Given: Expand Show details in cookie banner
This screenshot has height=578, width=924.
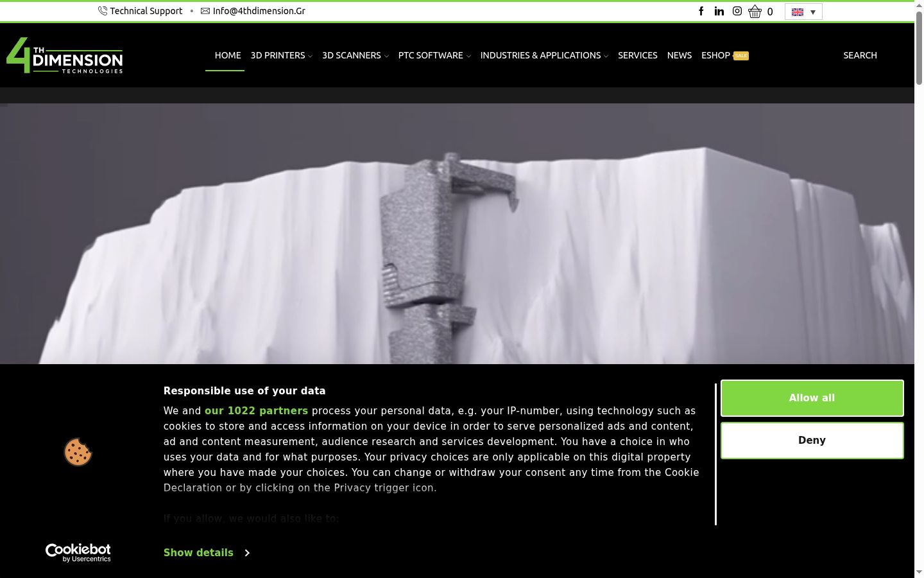Looking at the screenshot, I should [x=207, y=552].
